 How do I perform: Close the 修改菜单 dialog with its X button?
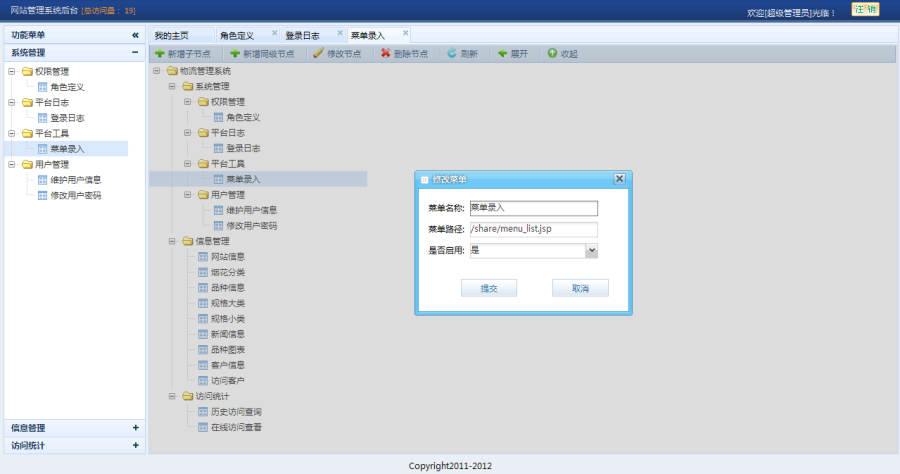[619, 178]
